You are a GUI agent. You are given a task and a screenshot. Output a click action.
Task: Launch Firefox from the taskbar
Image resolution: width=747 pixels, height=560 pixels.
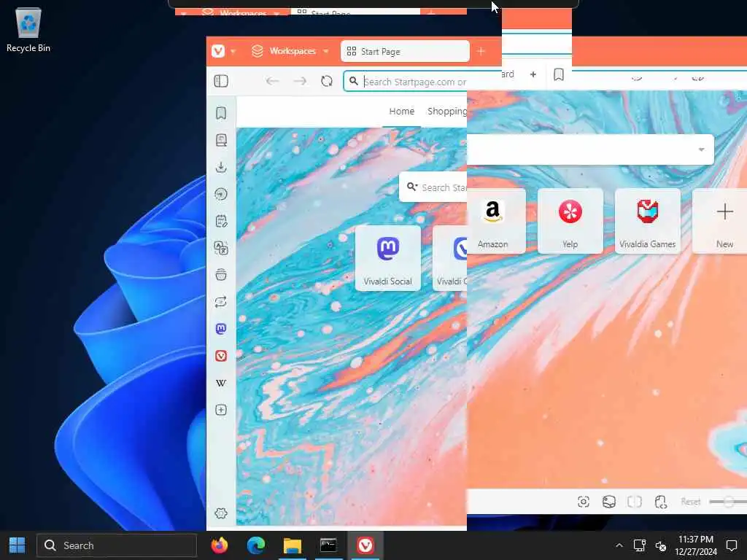click(220, 545)
